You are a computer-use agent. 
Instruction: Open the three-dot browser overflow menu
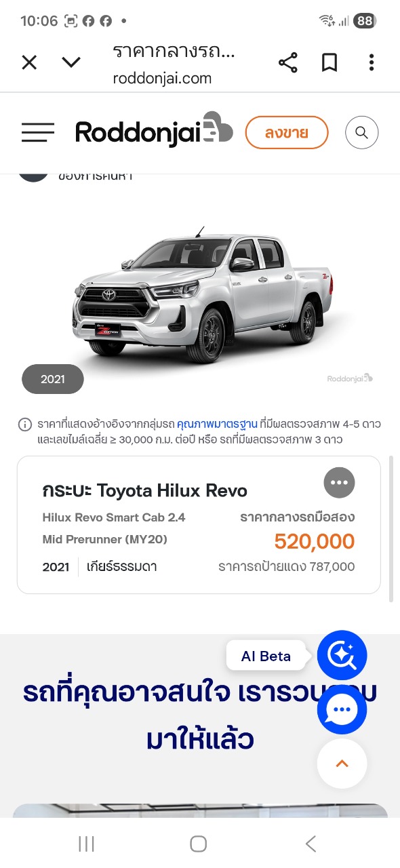[372, 63]
